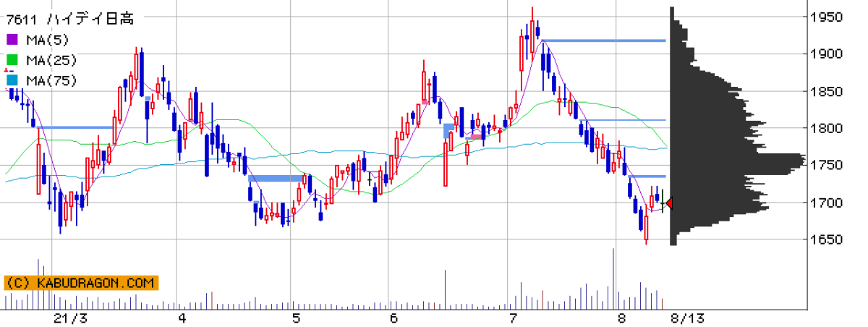
Task: Click the month 4 date axis label
Action: 182,318
